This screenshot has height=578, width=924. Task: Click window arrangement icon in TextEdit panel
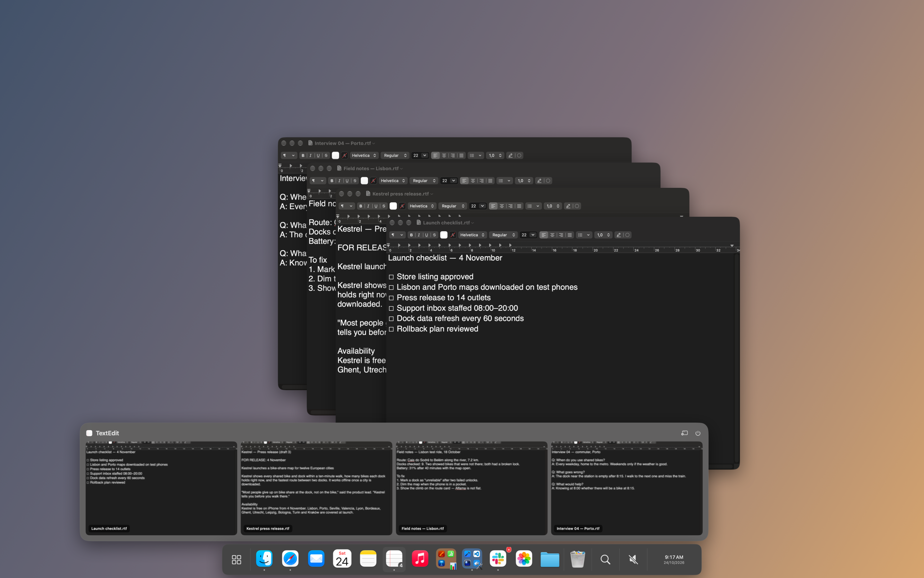click(x=684, y=433)
